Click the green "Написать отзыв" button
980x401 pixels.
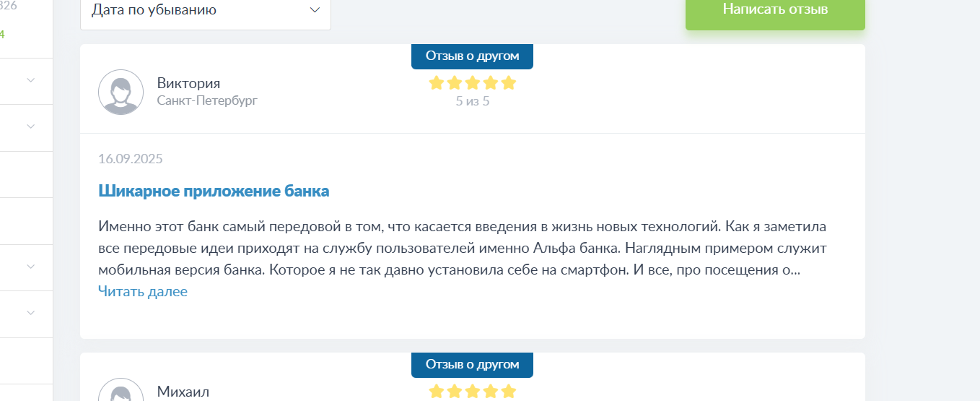click(x=775, y=12)
